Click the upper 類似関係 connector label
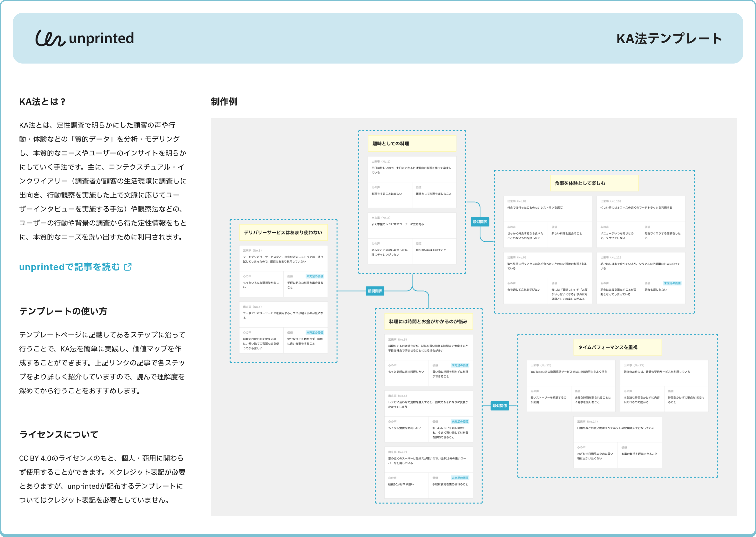Image resolution: width=756 pixels, height=537 pixels. tap(480, 222)
